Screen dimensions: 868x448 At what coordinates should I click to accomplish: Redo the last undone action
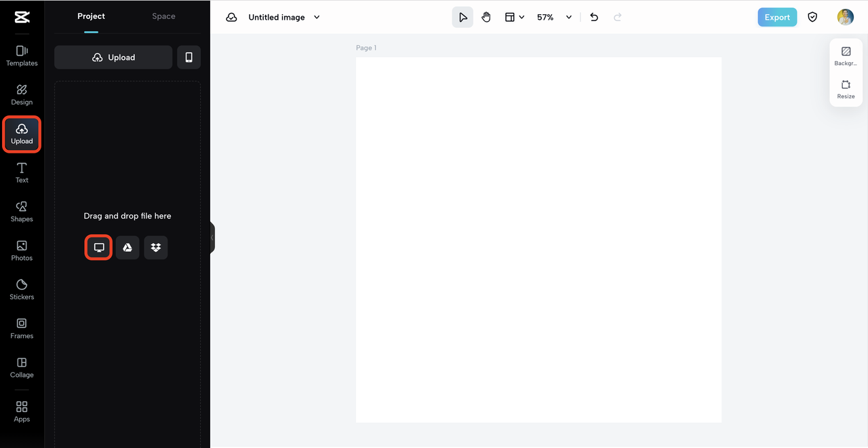pyautogui.click(x=618, y=17)
